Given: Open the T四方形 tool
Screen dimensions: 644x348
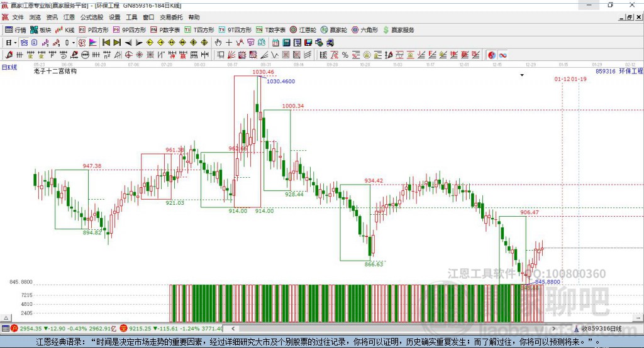Looking at the screenshot, I should pos(199,30).
